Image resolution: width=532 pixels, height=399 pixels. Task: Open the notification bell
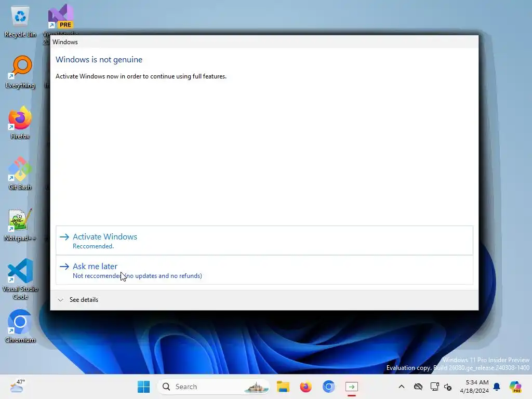point(497,387)
